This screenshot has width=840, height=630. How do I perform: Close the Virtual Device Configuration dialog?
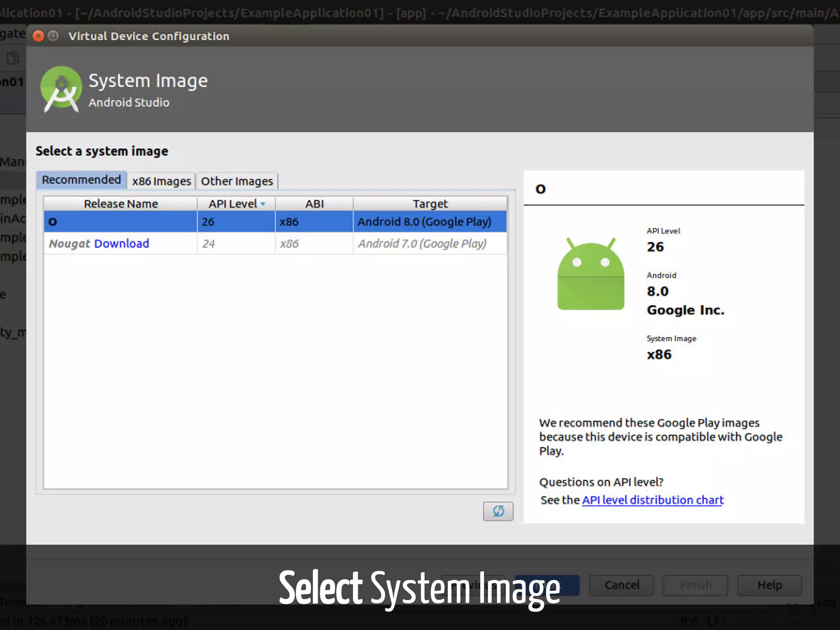click(38, 36)
